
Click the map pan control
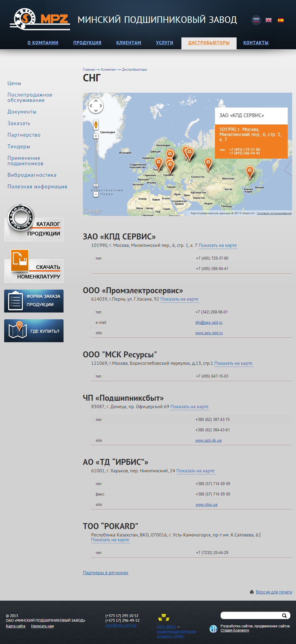(x=96, y=106)
